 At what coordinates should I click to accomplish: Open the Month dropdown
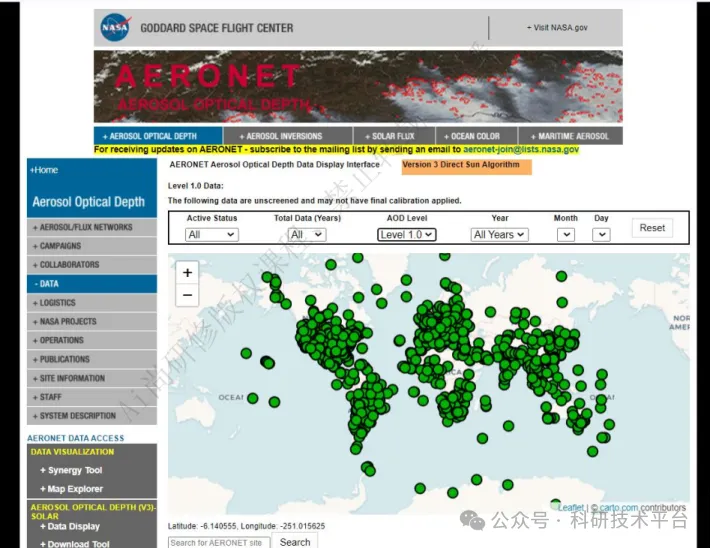click(x=566, y=234)
